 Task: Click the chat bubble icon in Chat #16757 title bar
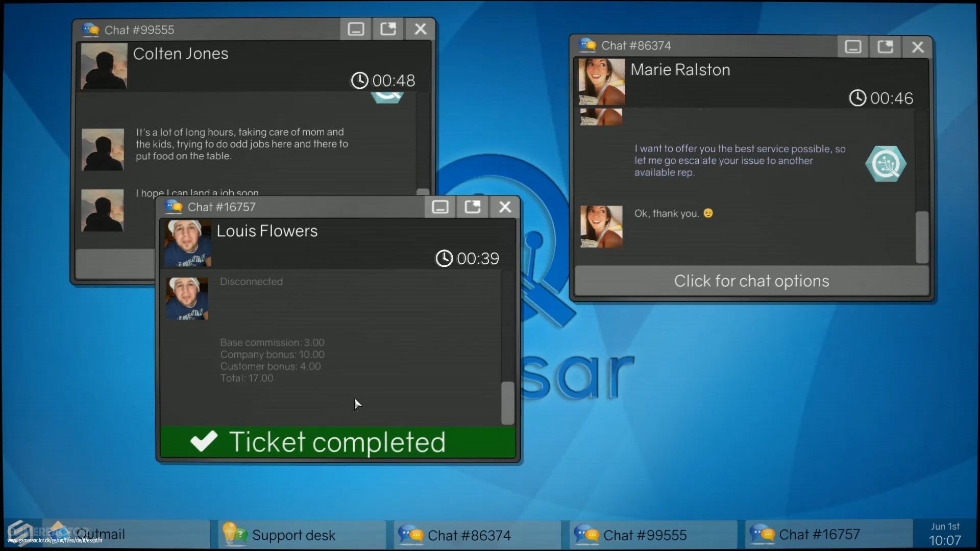tap(174, 207)
